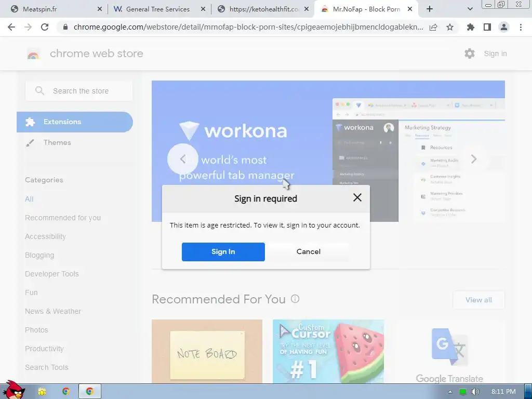The height and width of the screenshot is (399, 532).
Task: Click Cancel in the dialog
Action: point(309,252)
